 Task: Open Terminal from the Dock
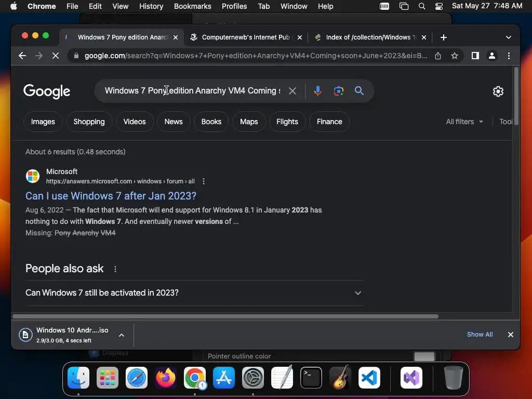coord(311,378)
